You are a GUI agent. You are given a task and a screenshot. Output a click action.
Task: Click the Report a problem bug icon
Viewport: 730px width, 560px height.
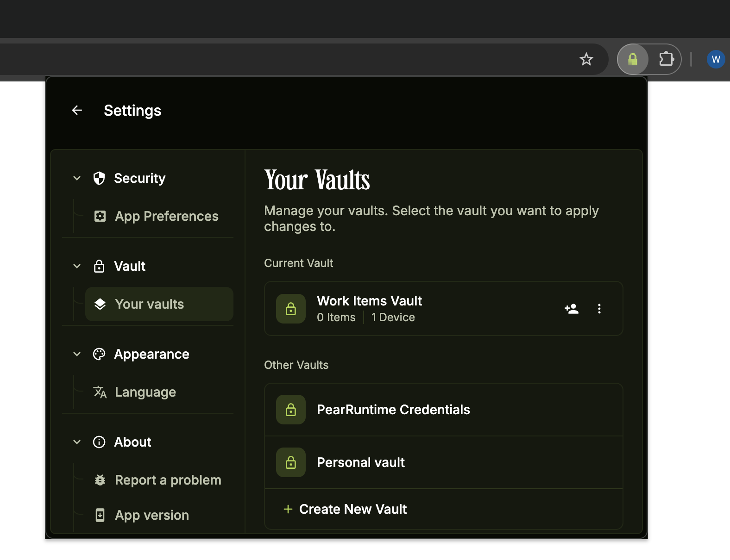(100, 480)
